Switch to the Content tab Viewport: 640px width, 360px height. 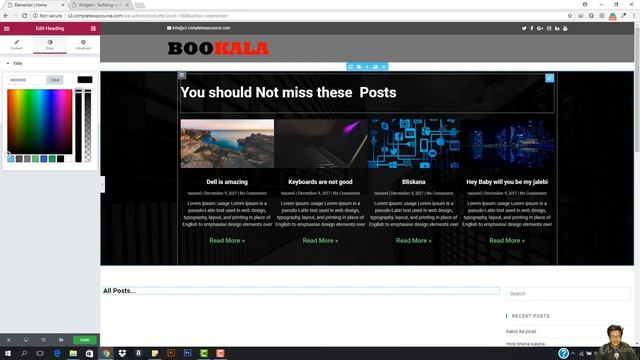coord(17,44)
